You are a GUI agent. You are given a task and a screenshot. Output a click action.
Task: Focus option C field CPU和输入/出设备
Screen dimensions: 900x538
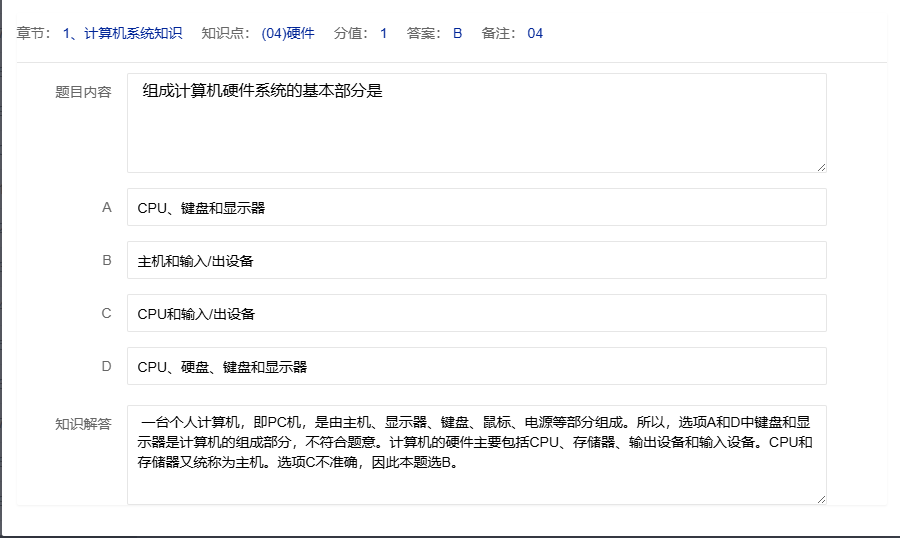476,314
